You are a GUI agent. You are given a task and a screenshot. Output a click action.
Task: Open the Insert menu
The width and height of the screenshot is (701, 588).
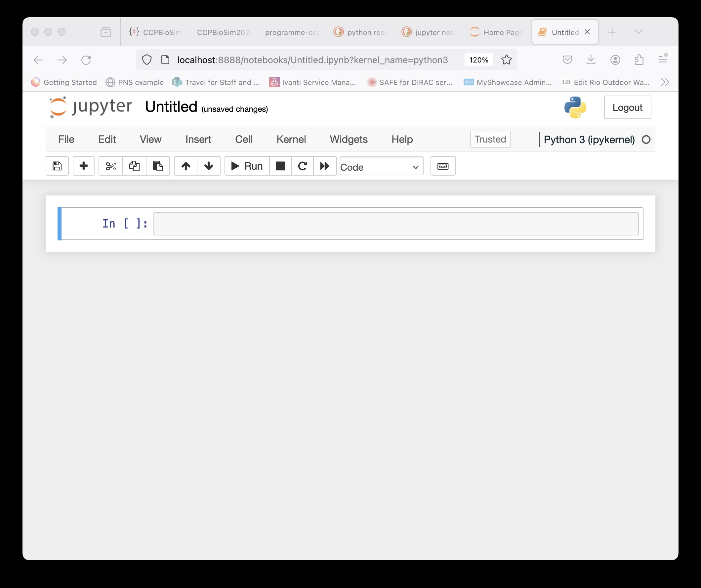pyautogui.click(x=198, y=139)
